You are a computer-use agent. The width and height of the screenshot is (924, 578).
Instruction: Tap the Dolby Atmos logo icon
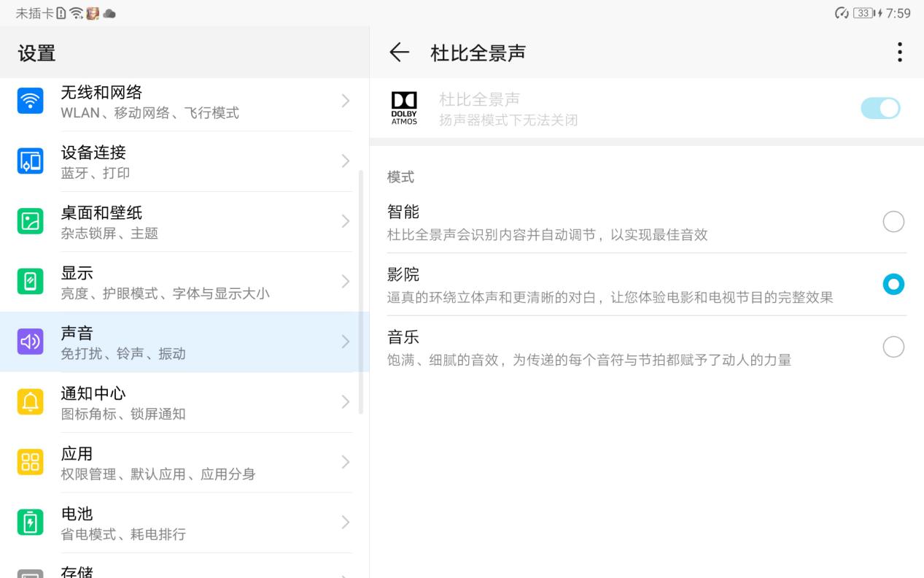point(405,109)
